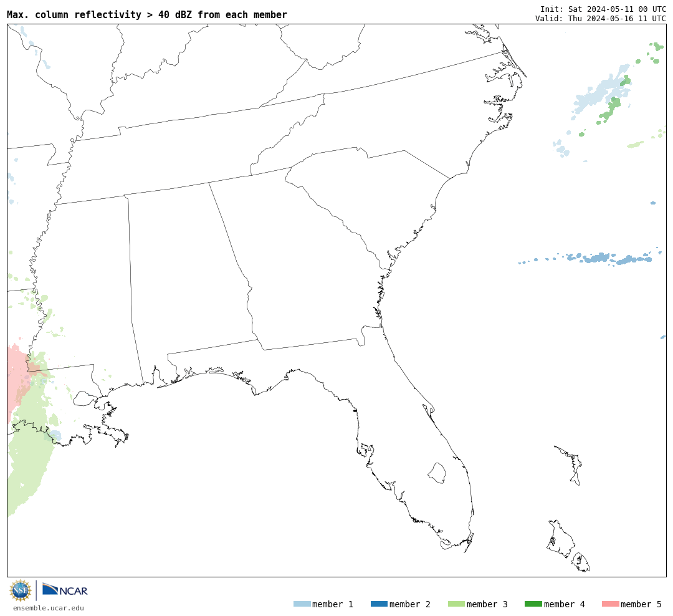Click the member 3 light green legend swatch

[x=456, y=604]
